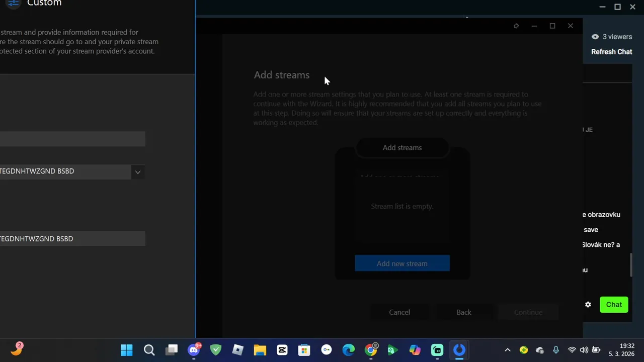
Task: Click the lower TEGDNHTWZGND BSBD text field
Action: click(x=72, y=239)
